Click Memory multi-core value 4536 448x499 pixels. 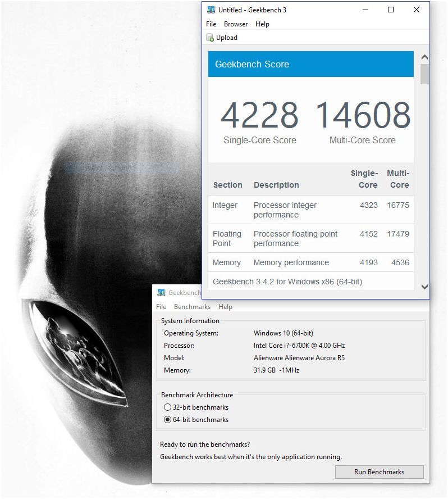click(400, 262)
